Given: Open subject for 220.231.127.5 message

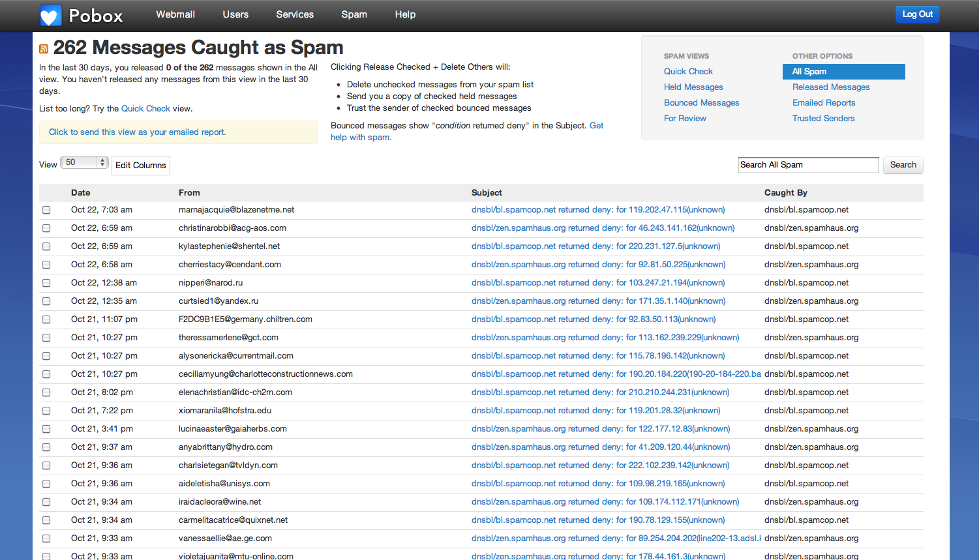Looking at the screenshot, I should tap(596, 246).
